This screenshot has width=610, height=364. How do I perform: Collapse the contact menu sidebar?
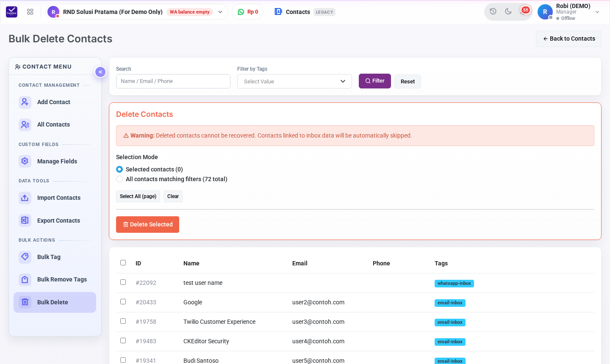point(100,72)
